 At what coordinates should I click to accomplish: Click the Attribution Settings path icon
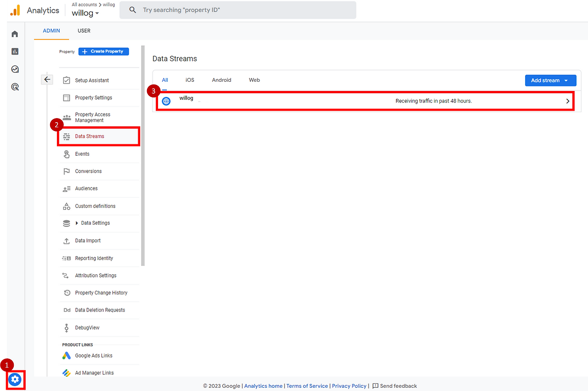(65, 276)
